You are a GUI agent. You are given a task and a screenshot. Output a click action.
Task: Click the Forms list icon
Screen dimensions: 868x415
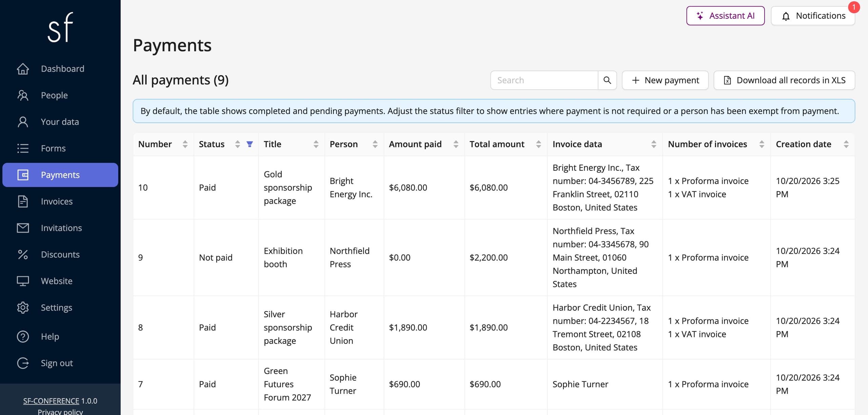pyautogui.click(x=23, y=148)
